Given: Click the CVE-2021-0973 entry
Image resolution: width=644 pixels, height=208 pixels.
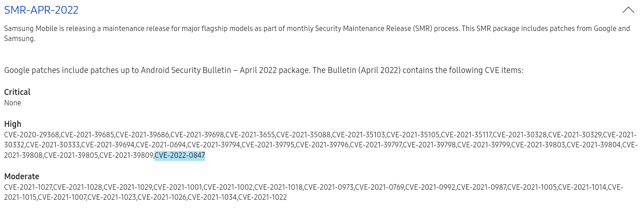Looking at the screenshot, I should (x=330, y=187).
